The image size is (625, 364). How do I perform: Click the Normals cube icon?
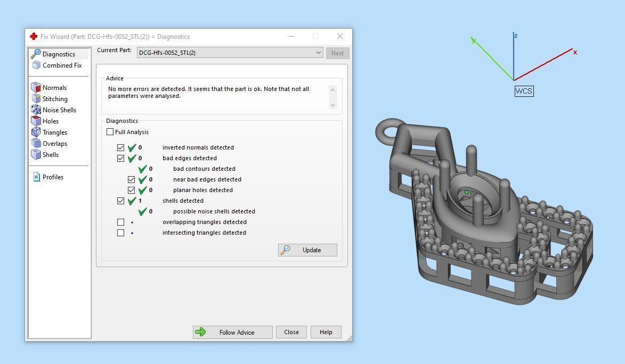point(36,87)
